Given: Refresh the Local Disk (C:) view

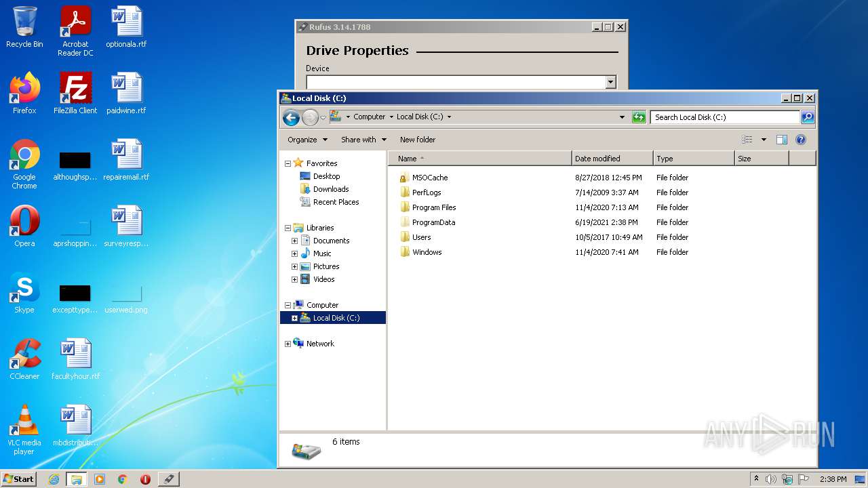Looking at the screenshot, I should [x=638, y=117].
